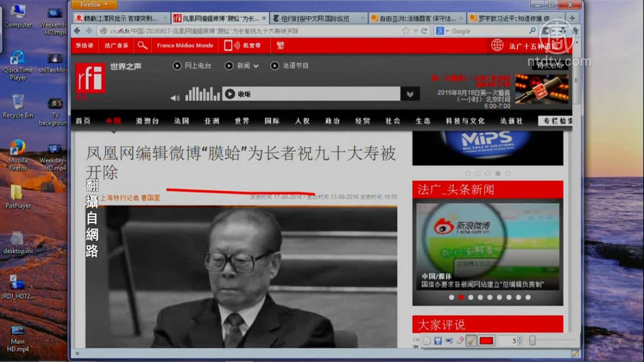Play the 网上电台 online radio option
Screen dimensions: 644x362
tap(192, 66)
